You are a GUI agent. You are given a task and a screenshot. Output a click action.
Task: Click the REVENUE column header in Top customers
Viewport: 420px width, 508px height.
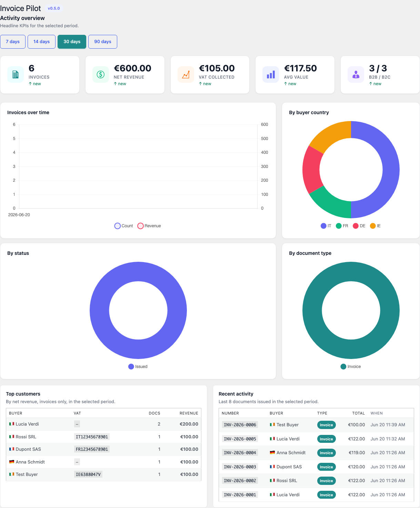click(x=189, y=413)
